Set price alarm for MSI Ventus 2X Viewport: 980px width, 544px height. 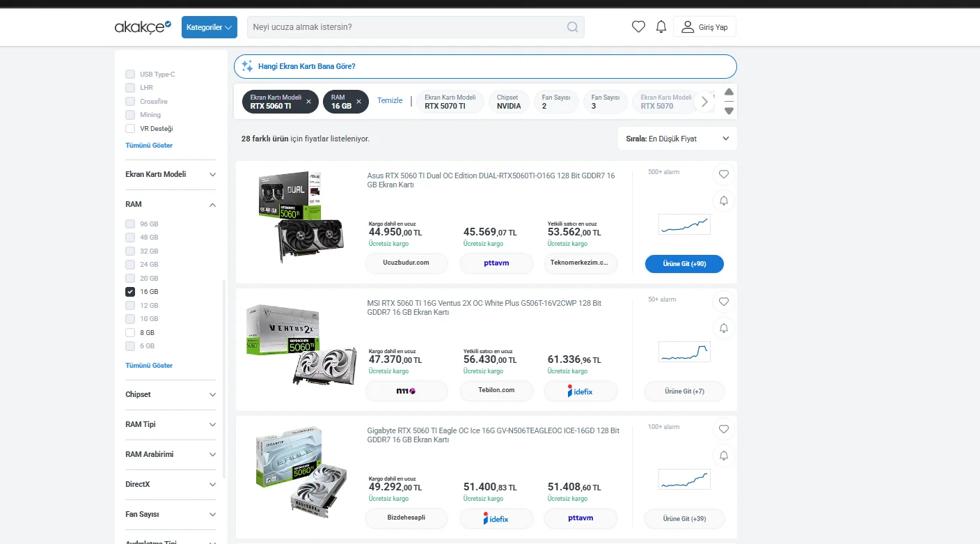point(724,328)
